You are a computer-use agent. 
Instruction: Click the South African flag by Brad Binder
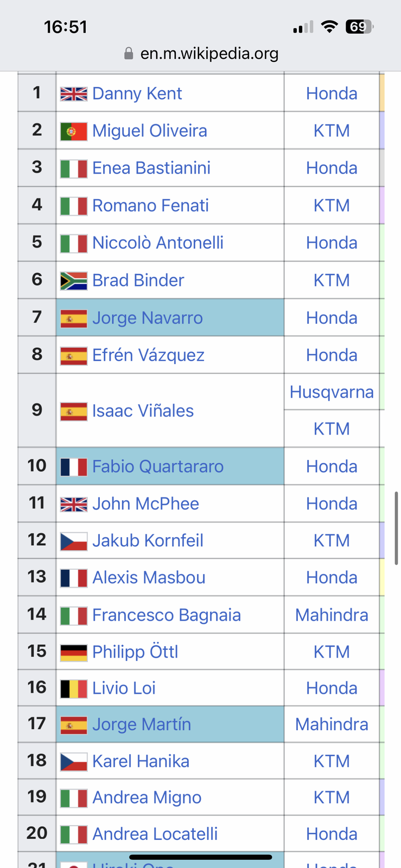74,280
